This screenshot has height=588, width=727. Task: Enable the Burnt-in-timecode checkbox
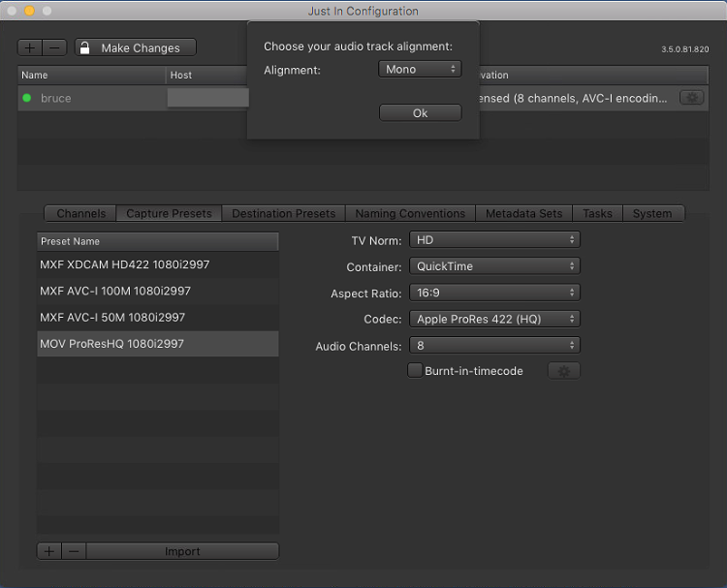pos(415,371)
